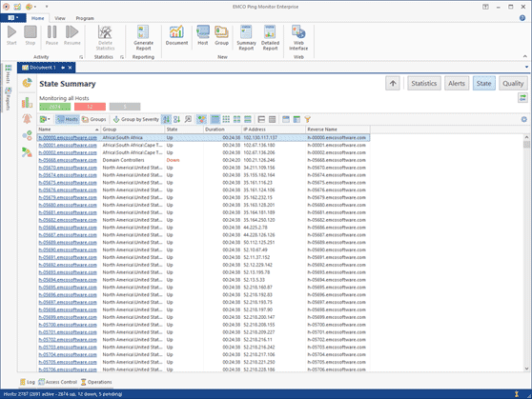Click the Pause ribbon button
532x399 pixels.
[51, 35]
